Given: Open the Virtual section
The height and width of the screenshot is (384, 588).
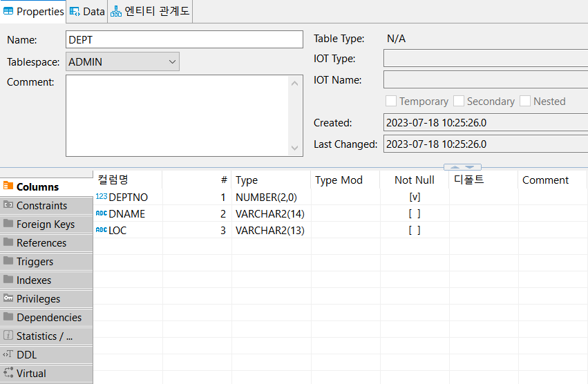Looking at the screenshot, I should [x=46, y=374].
